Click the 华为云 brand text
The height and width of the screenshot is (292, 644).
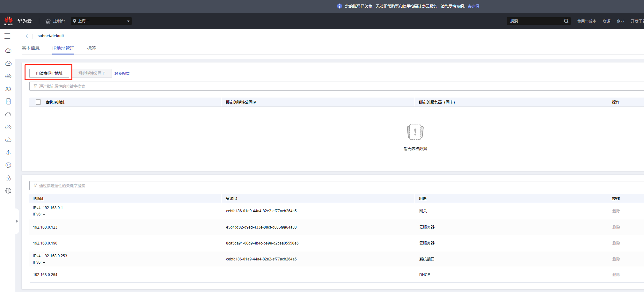point(25,21)
